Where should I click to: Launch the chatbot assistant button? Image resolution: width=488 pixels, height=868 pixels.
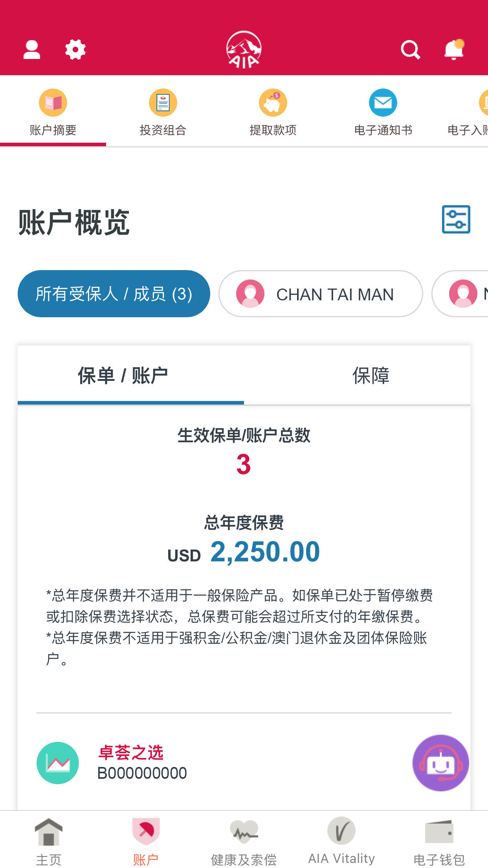[x=440, y=763]
